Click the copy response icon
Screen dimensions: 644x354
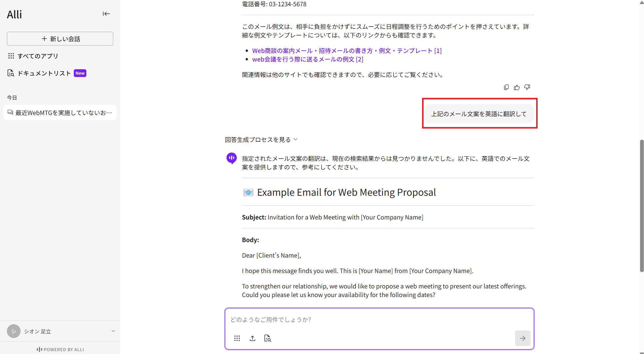[506, 87]
